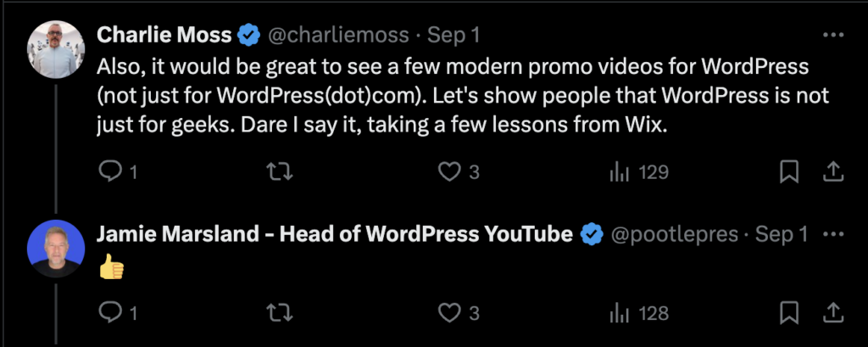
Task: Repost Charlie Moss's tweet
Action: 280,173
